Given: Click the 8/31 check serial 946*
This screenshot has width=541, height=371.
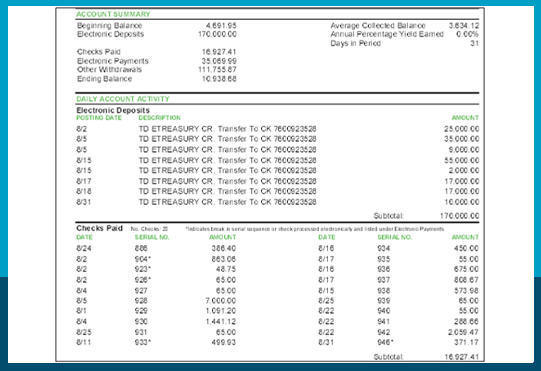Looking at the screenshot, I should click(385, 343).
